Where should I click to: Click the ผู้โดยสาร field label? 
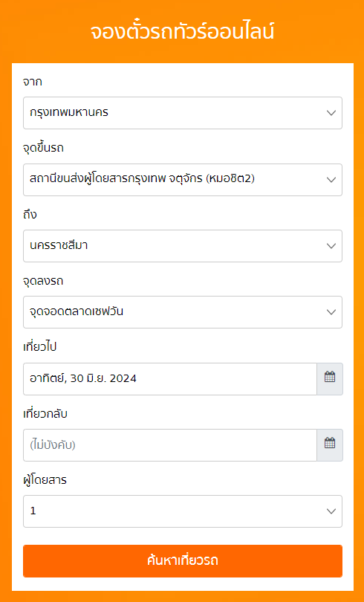point(45,480)
